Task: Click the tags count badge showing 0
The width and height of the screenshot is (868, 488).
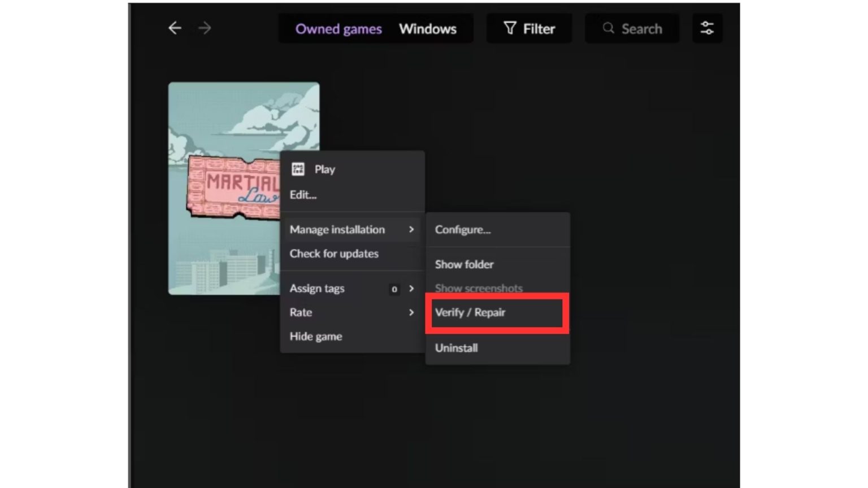Action: pos(394,289)
